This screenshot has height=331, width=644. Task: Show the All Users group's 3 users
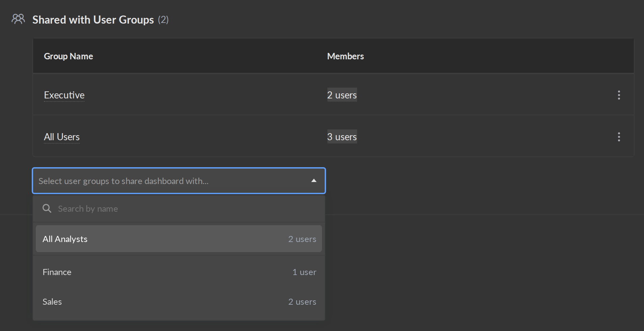(342, 137)
